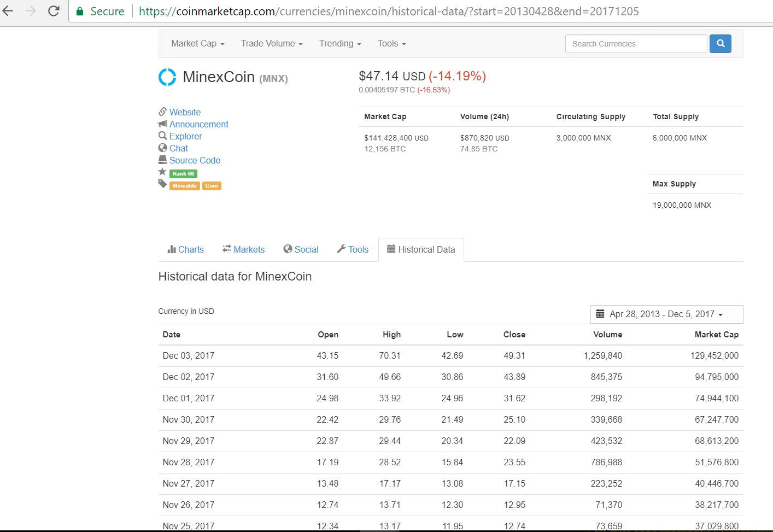Click the browser address bar URL

[389, 11]
